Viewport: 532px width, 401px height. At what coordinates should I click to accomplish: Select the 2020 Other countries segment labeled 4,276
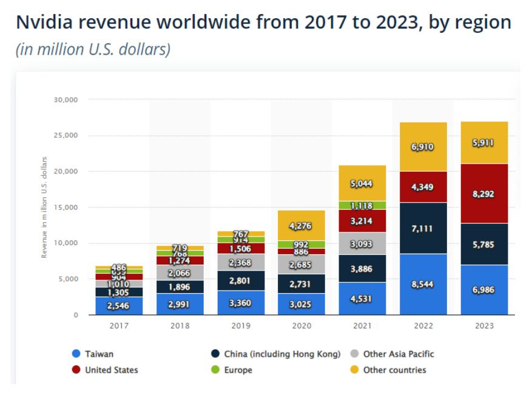click(301, 226)
